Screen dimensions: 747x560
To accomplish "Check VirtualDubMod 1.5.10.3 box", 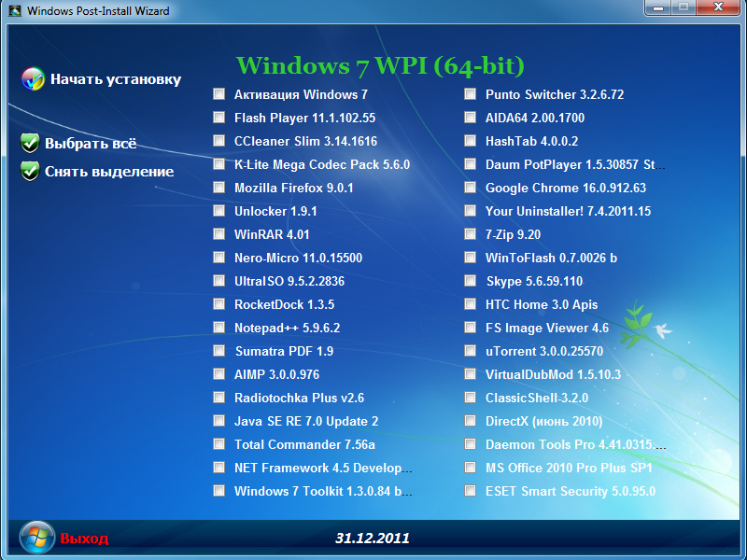I will [471, 374].
